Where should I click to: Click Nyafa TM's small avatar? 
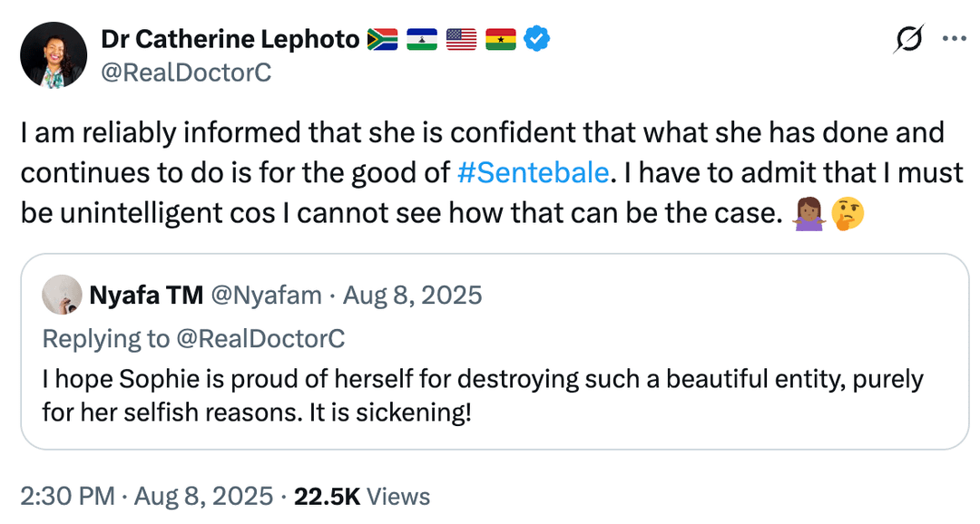pos(63,296)
